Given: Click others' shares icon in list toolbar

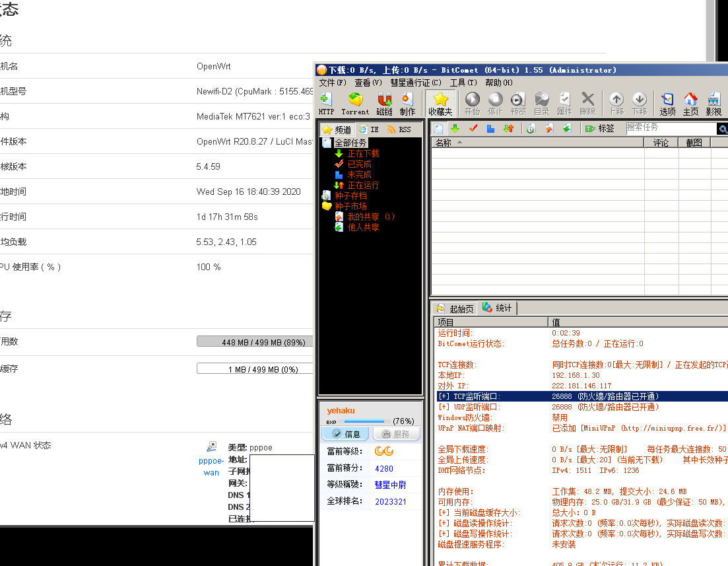Looking at the screenshot, I should (x=567, y=128).
